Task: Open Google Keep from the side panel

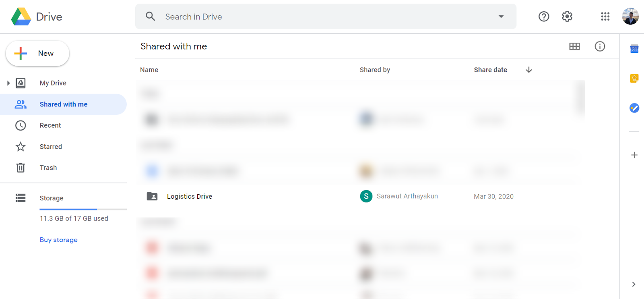Action: [634, 78]
